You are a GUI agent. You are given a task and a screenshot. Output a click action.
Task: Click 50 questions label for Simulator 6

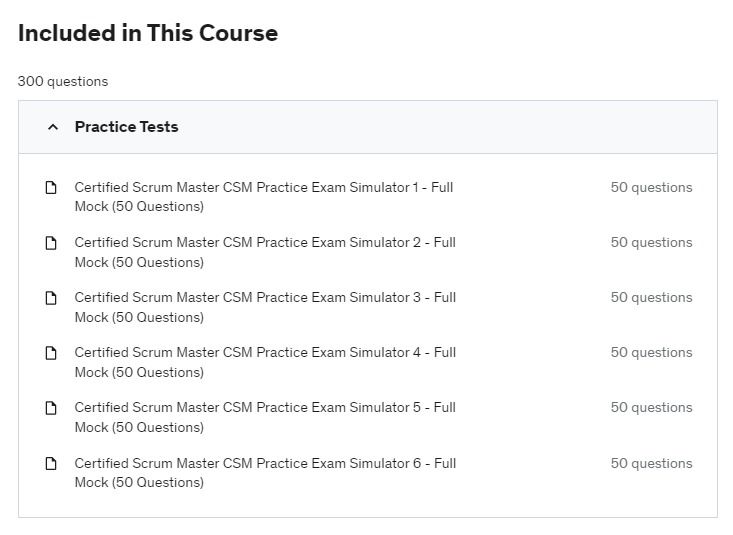[x=651, y=464]
